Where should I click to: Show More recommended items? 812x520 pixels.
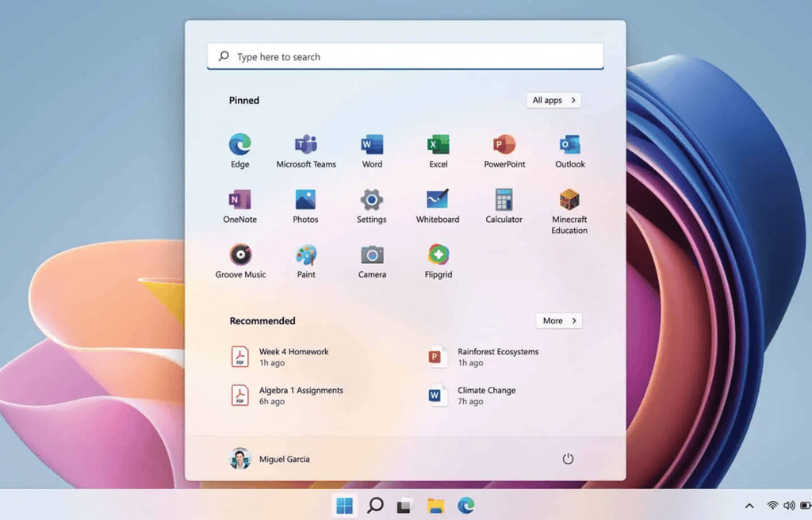[x=559, y=320]
